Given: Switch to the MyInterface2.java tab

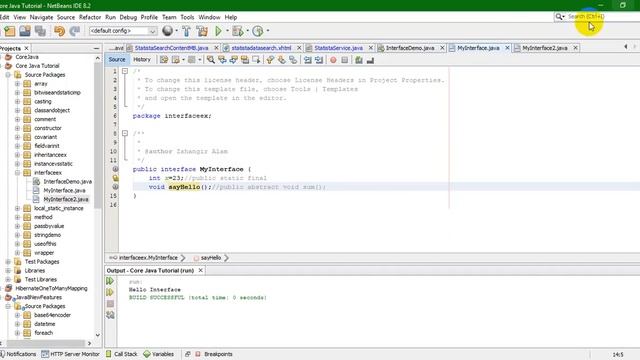Looking at the screenshot, I should pyautogui.click(x=544, y=48).
